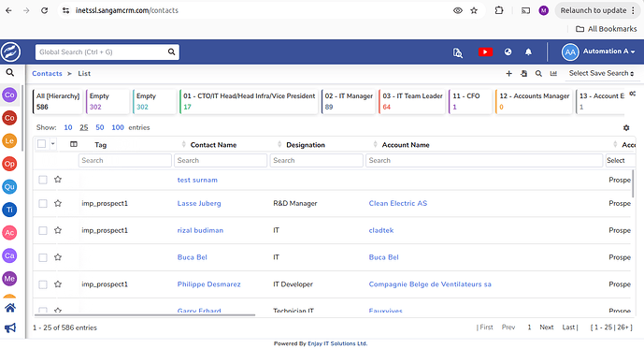Open the Clean Electric AS account
The width and height of the screenshot is (644, 349).
tap(398, 203)
